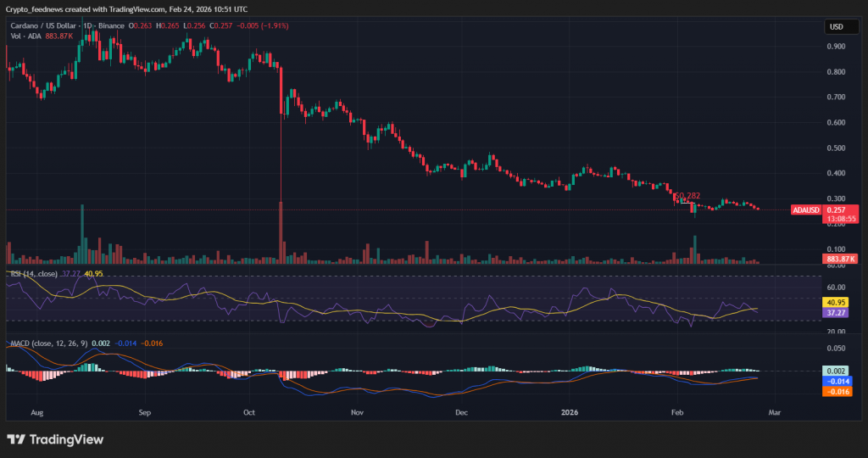Select the RSI (14, close) indicator legend
The image size is (868, 458).
(x=34, y=274)
